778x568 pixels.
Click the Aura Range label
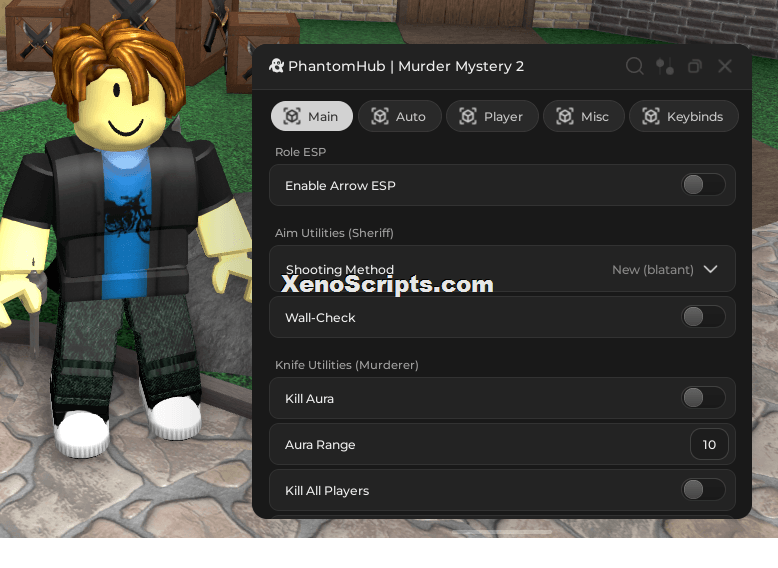pyautogui.click(x=320, y=445)
